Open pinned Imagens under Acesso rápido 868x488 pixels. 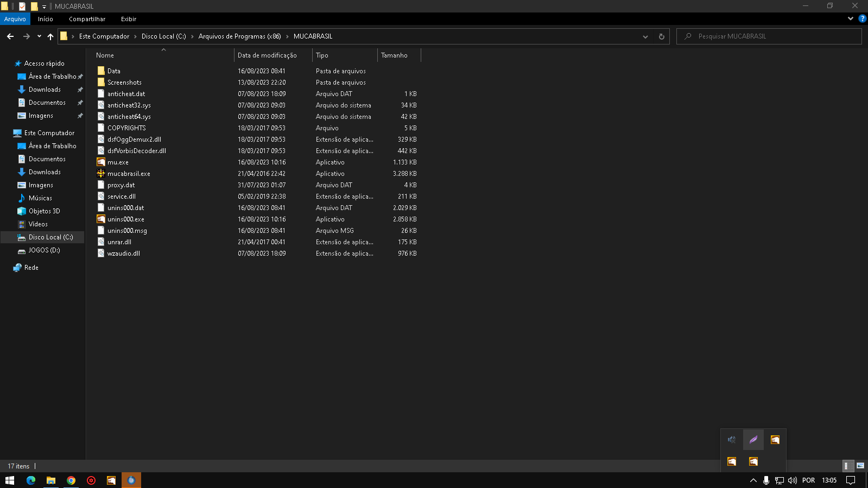point(41,116)
